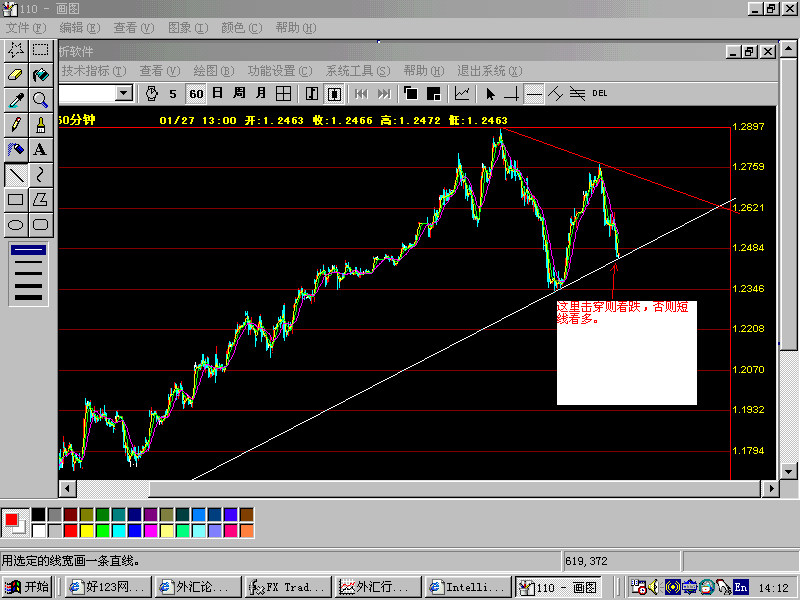Pick the Eraser tool

16,74
